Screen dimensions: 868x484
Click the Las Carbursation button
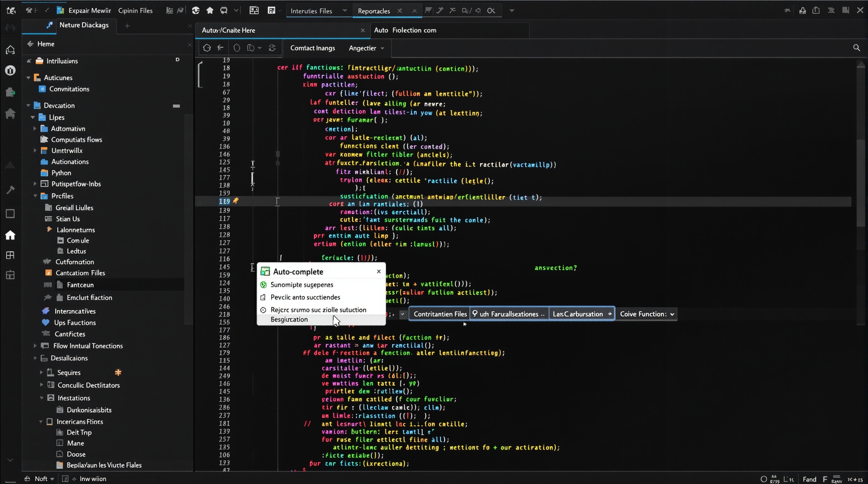click(x=582, y=314)
